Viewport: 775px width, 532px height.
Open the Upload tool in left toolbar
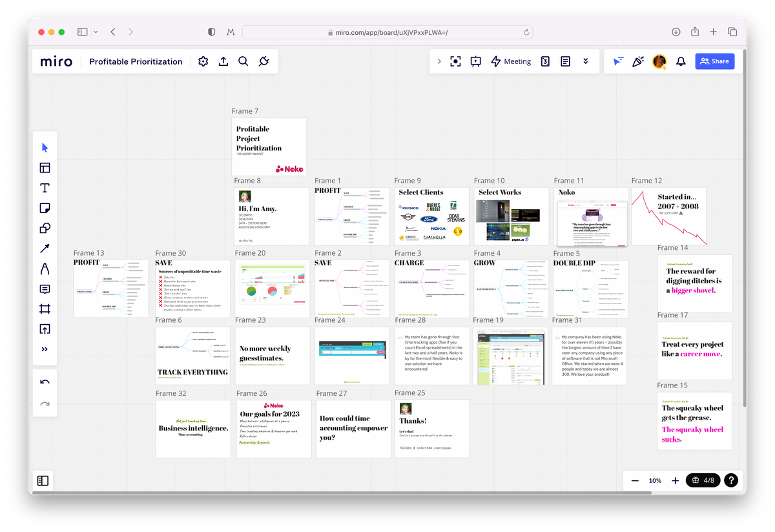point(45,329)
